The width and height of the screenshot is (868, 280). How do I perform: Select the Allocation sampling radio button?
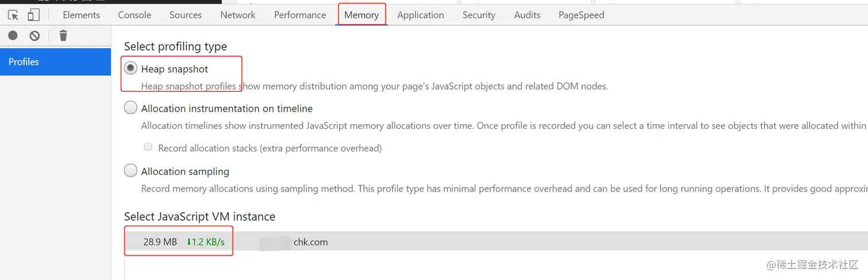131,171
